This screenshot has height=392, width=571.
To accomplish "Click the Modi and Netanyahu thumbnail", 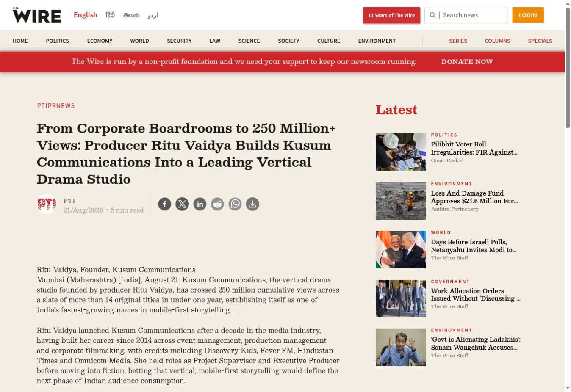I will [401, 249].
